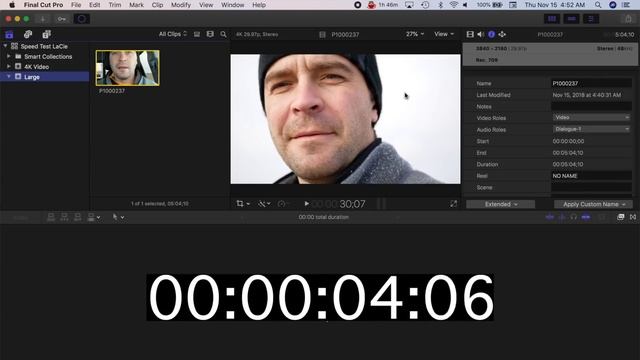The width and height of the screenshot is (640, 360).
Task: Open the Modify menu
Action: tap(181, 5)
